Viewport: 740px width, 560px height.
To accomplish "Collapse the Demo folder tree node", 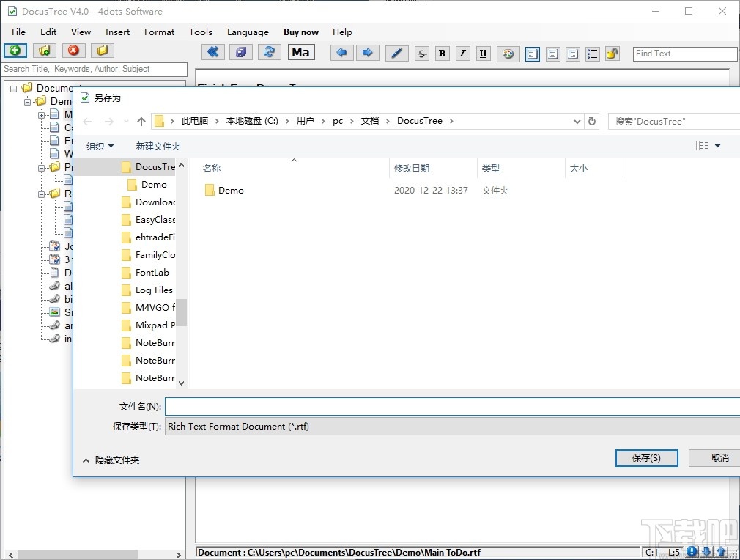I will click(x=27, y=101).
